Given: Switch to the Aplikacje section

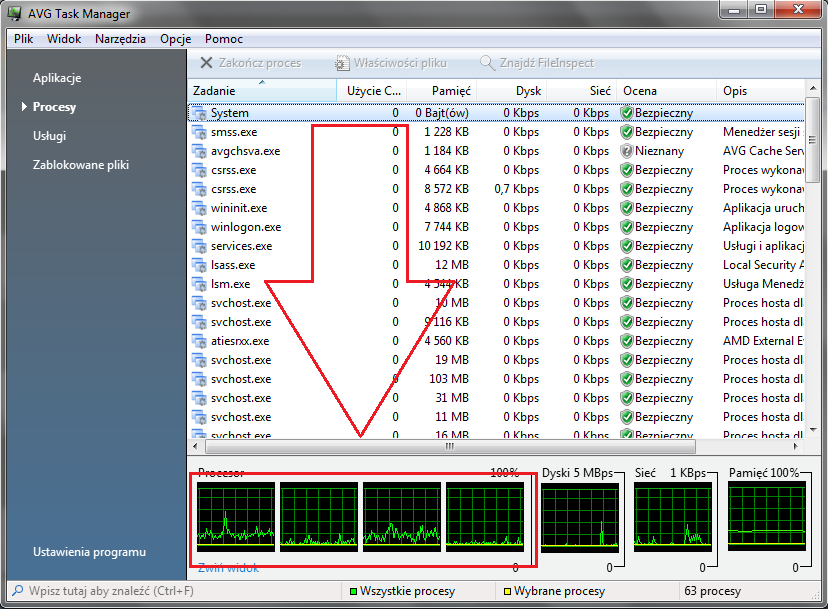Looking at the screenshot, I should tap(57, 78).
